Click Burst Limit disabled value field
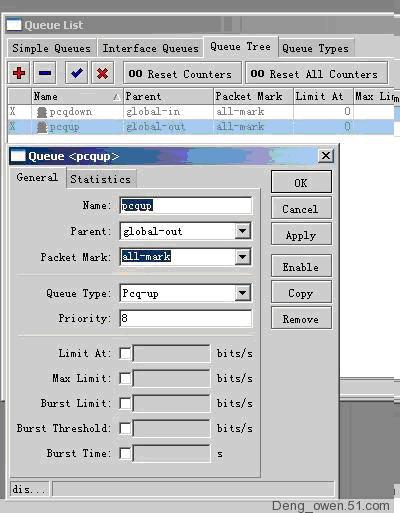Viewport: 400px width, 513px height. (171, 403)
